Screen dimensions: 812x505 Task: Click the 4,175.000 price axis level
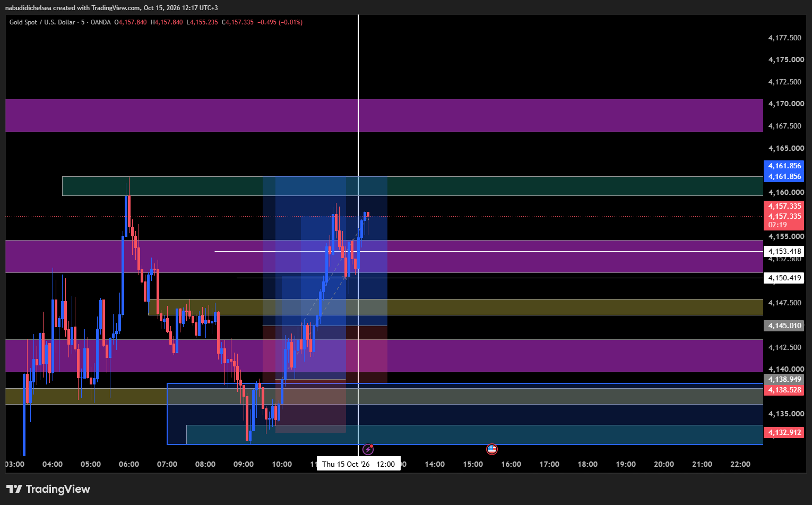[x=786, y=59]
